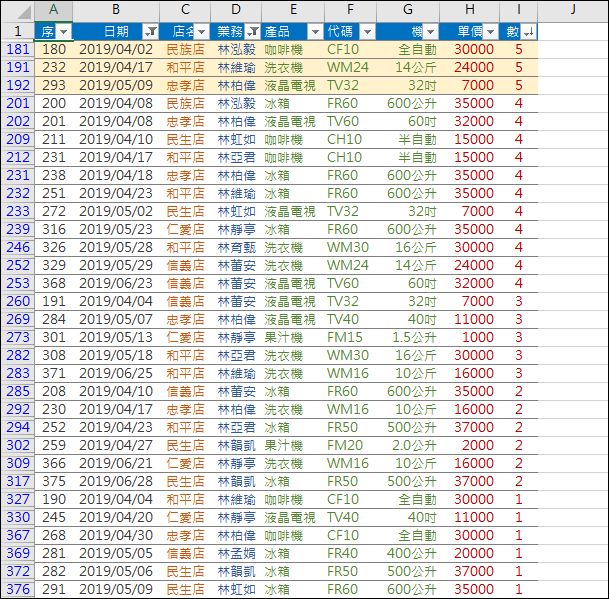Click 半自動 cell in row 209
609x599 pixels.
pos(408,139)
